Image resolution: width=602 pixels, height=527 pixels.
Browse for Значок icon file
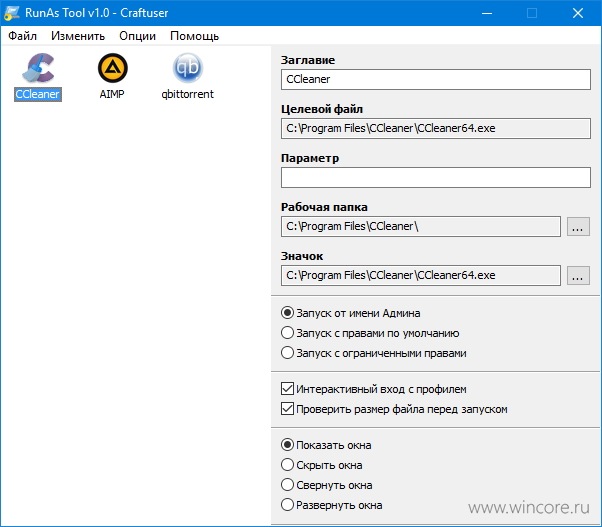tap(578, 276)
